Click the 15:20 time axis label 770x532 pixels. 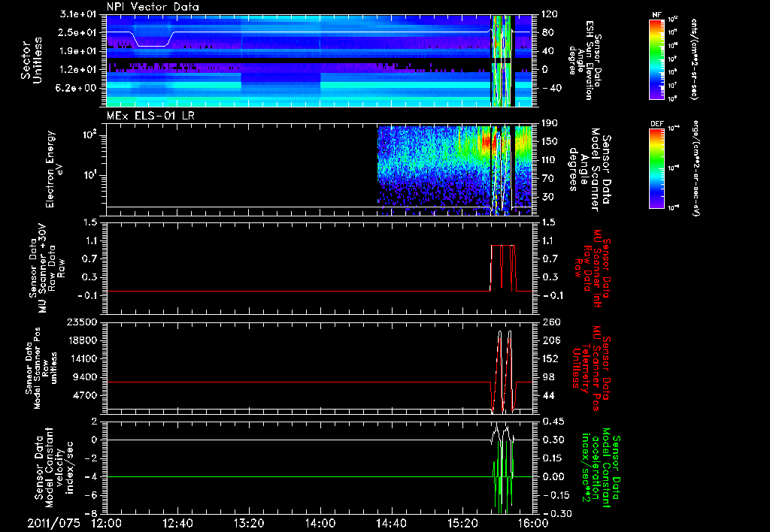point(462,523)
